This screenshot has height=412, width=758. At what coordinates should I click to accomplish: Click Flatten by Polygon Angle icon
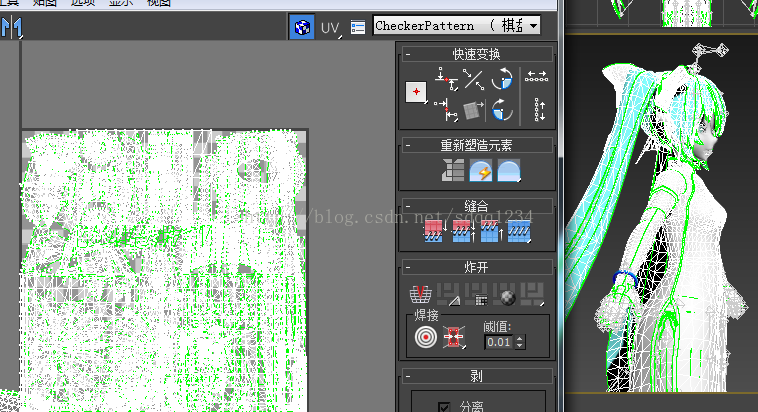point(449,294)
